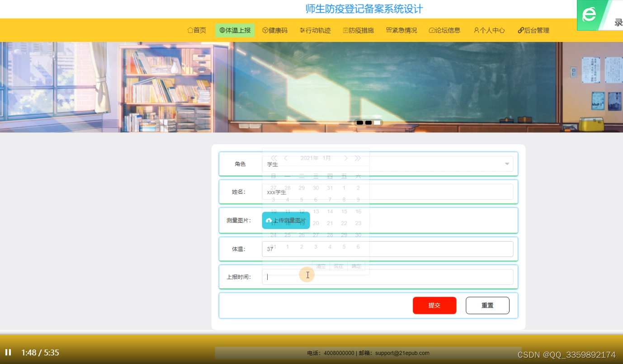Pick day 14 in the calendar
Image resolution: width=623 pixels, height=364 pixels.
tap(330, 211)
